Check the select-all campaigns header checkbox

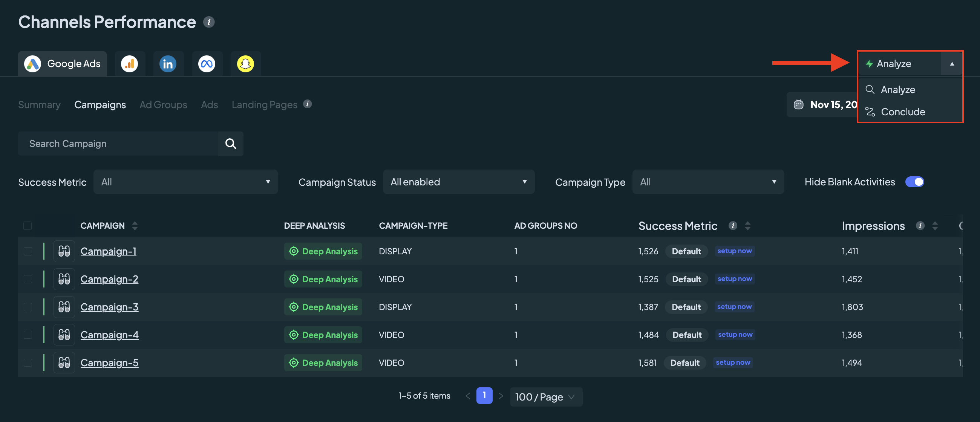pyautogui.click(x=28, y=225)
